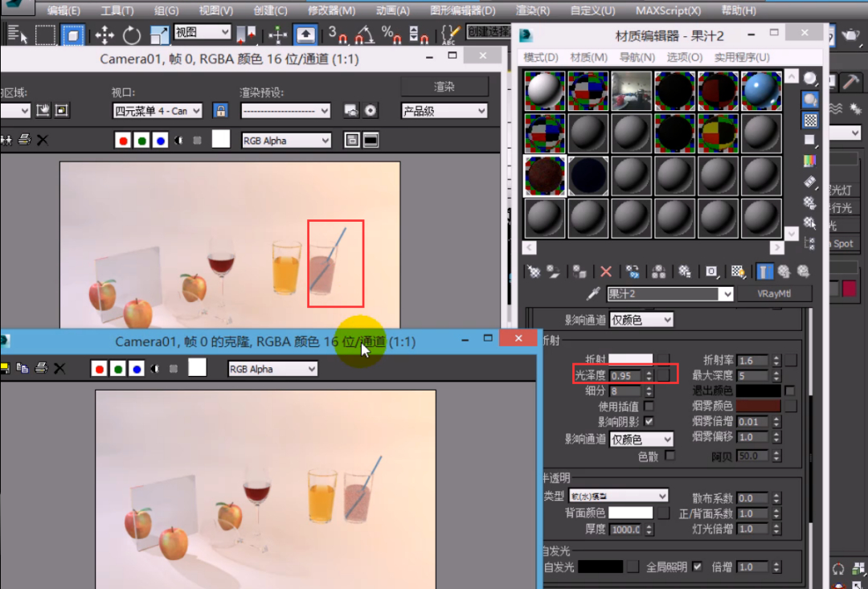Disable the 全局照明 checkbox

point(697,567)
